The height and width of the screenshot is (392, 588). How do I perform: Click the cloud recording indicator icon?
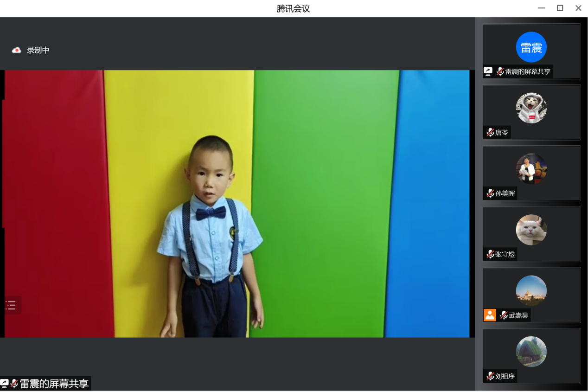pyautogui.click(x=17, y=50)
